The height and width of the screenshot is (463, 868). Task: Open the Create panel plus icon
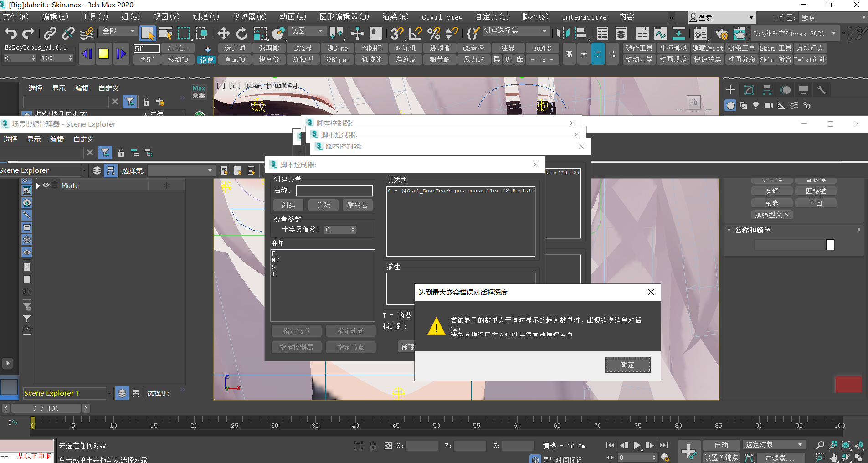(730, 90)
